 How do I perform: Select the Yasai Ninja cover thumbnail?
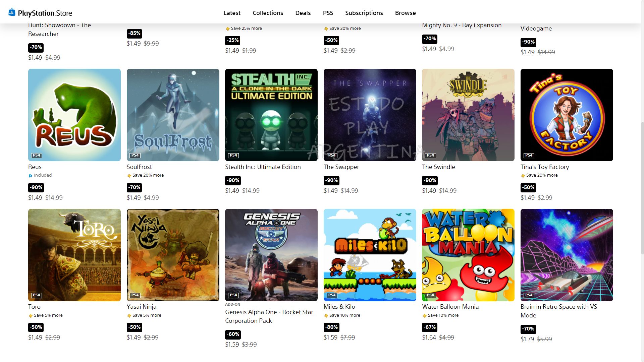173,255
